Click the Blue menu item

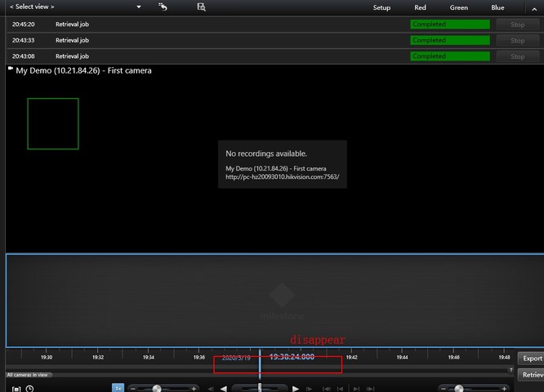pos(497,7)
